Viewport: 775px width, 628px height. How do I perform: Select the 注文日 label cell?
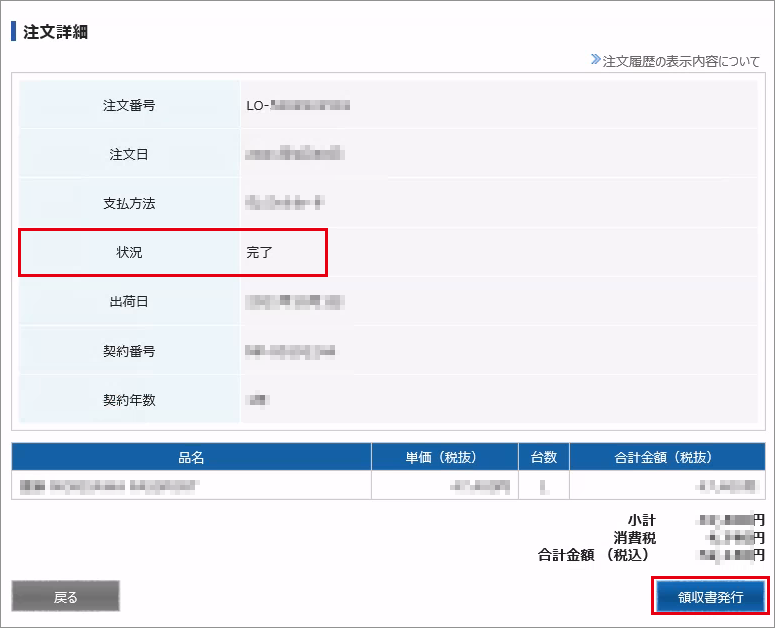click(x=129, y=154)
